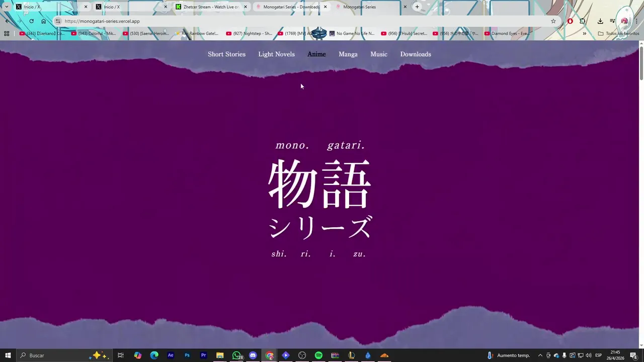Open the browser home page
This screenshot has width=644, height=362.
43,21
